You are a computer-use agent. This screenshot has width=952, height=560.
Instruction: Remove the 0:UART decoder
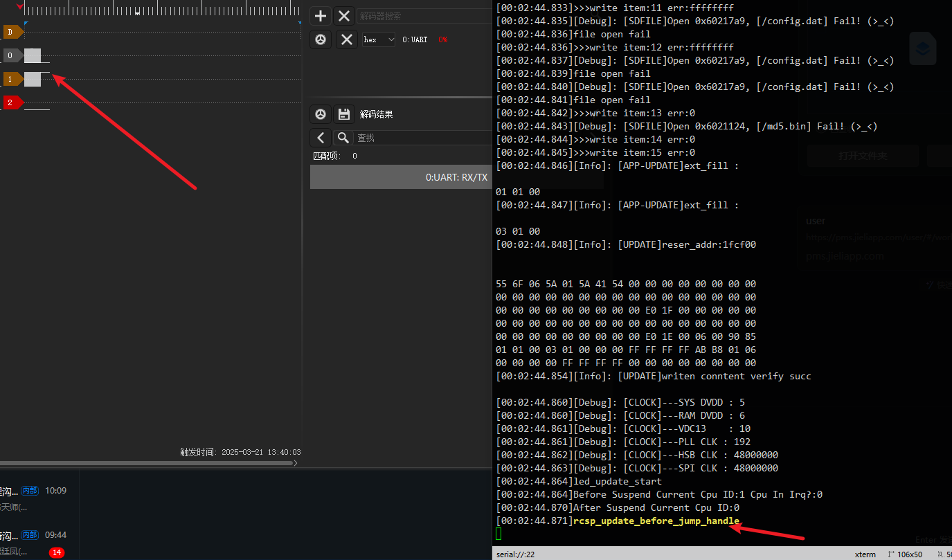(347, 39)
